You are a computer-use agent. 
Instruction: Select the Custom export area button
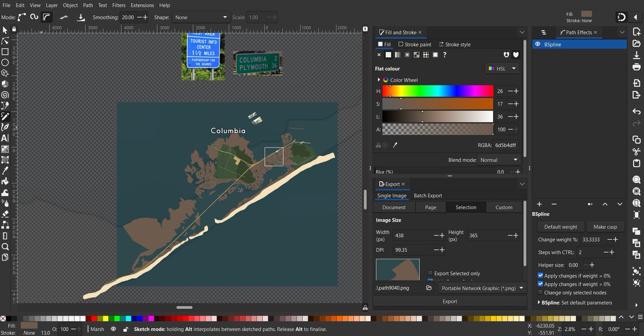[x=504, y=207]
